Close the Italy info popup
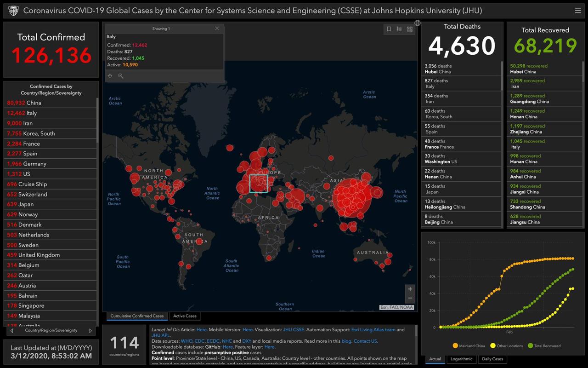 (217, 29)
